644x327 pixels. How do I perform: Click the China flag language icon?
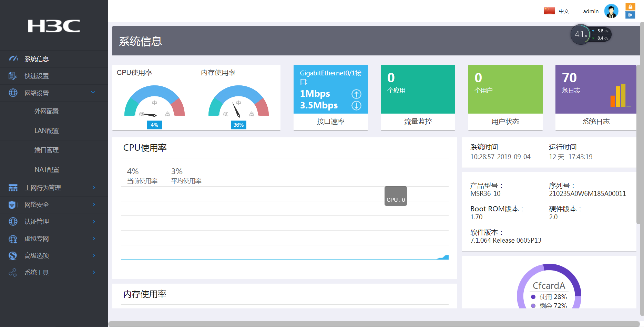(549, 11)
